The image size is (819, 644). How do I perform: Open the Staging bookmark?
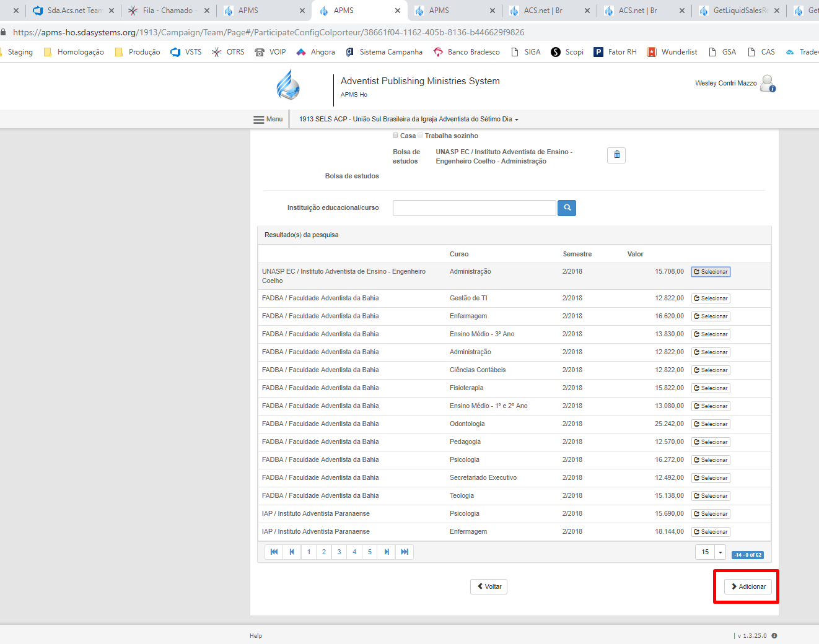17,52
